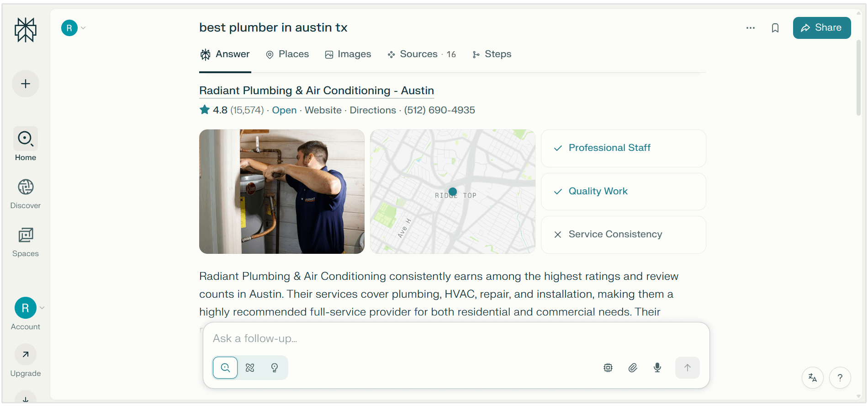Toggle the Service Consistency chip
868x407 pixels.
[x=623, y=235]
